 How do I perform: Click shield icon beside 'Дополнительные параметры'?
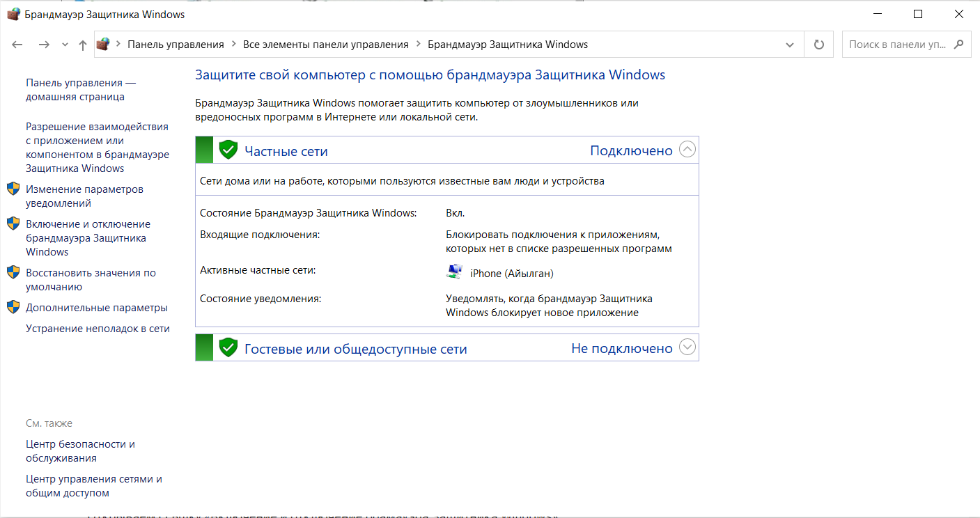(13, 307)
